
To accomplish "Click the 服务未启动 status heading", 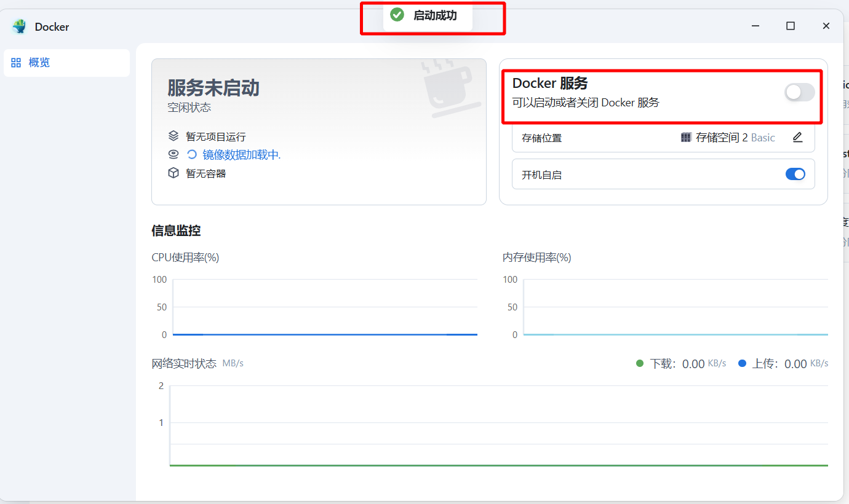I will 213,88.
